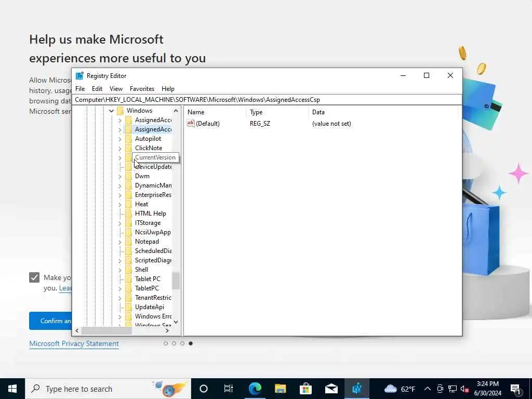Expand the Autopilot key
This screenshot has height=399, width=532.
point(120,139)
